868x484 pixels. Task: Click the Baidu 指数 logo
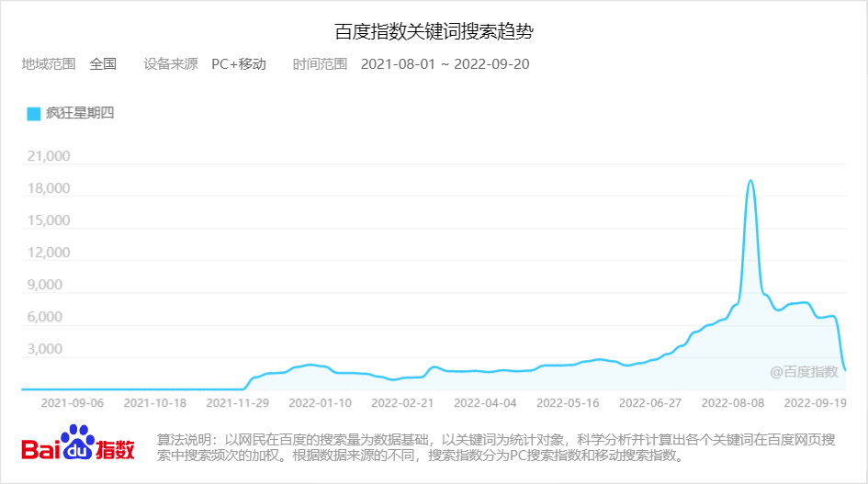78,443
